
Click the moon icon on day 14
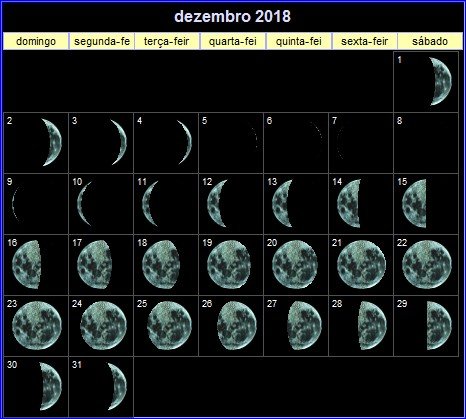[349, 203]
